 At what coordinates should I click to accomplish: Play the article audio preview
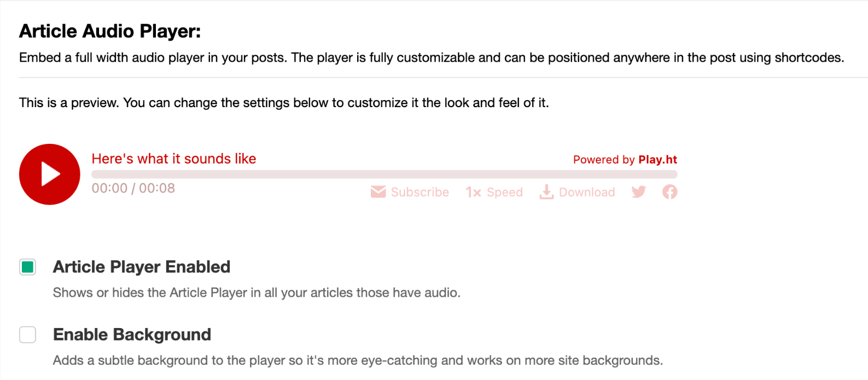tap(50, 174)
